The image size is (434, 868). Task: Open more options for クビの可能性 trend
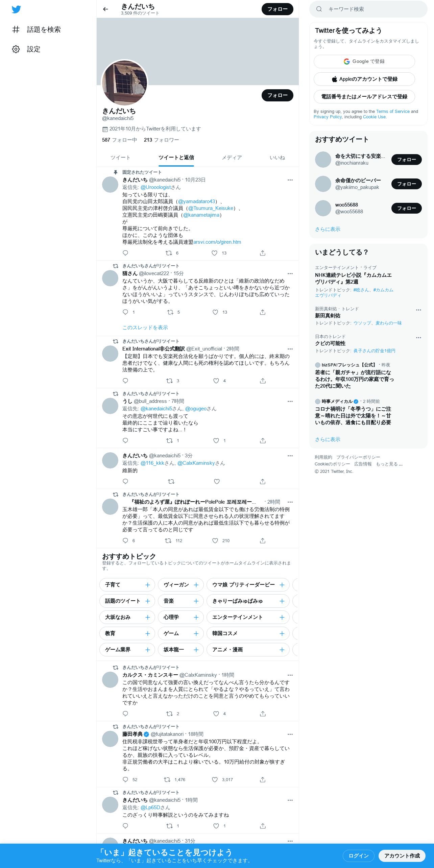click(x=418, y=338)
